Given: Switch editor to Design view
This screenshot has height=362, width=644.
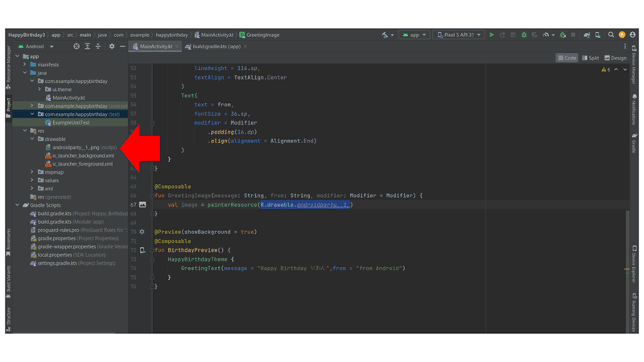Looking at the screenshot, I should (x=615, y=58).
